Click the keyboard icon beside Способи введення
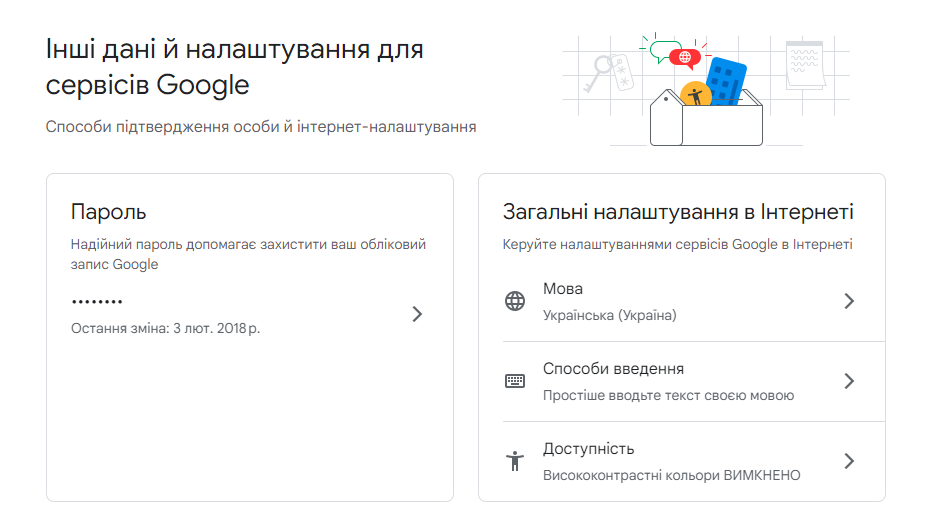 tap(515, 381)
